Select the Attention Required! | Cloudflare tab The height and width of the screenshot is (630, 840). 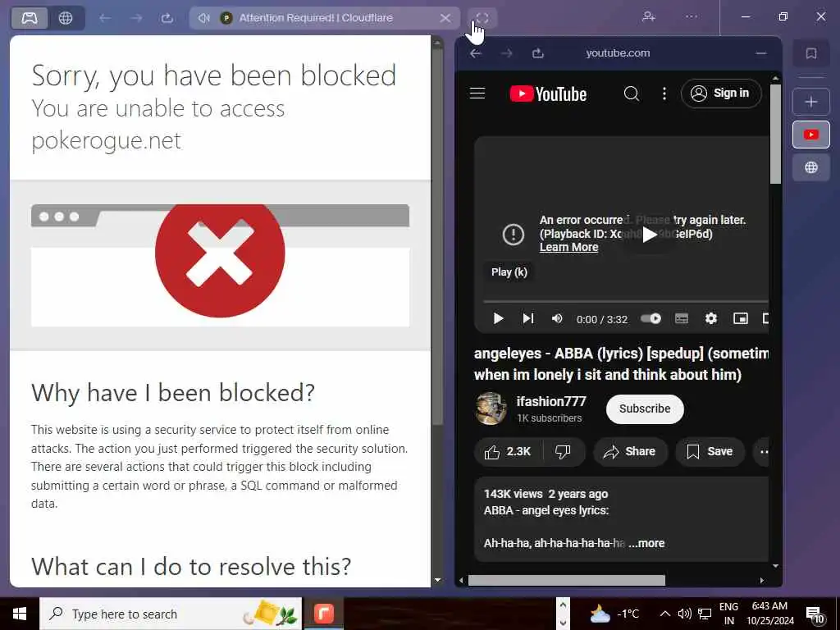(325, 18)
